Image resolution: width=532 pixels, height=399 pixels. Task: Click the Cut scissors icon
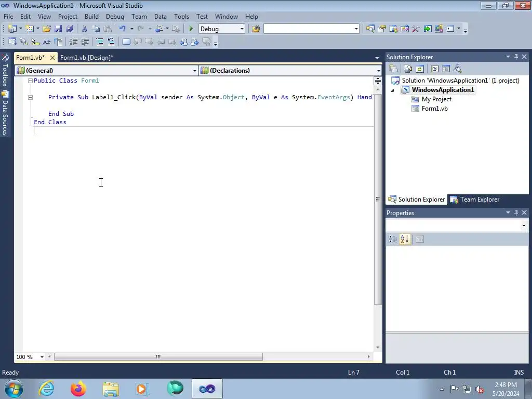click(x=85, y=29)
